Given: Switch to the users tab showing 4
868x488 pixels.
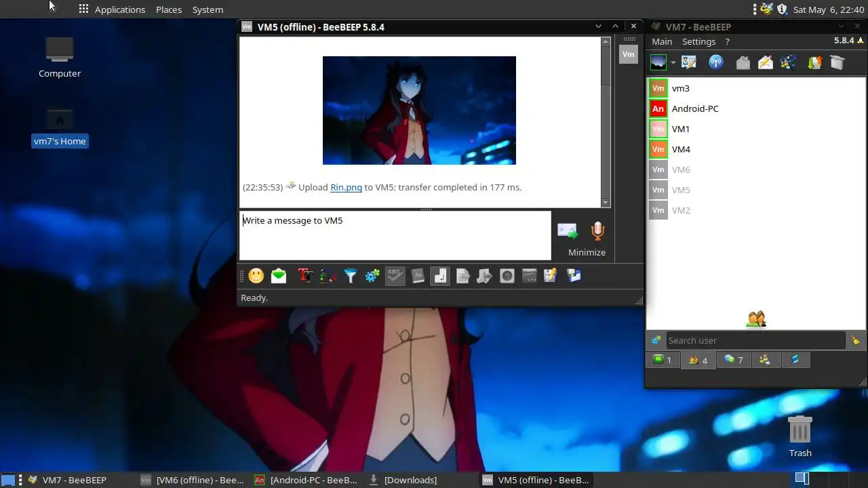Looking at the screenshot, I should coord(698,360).
